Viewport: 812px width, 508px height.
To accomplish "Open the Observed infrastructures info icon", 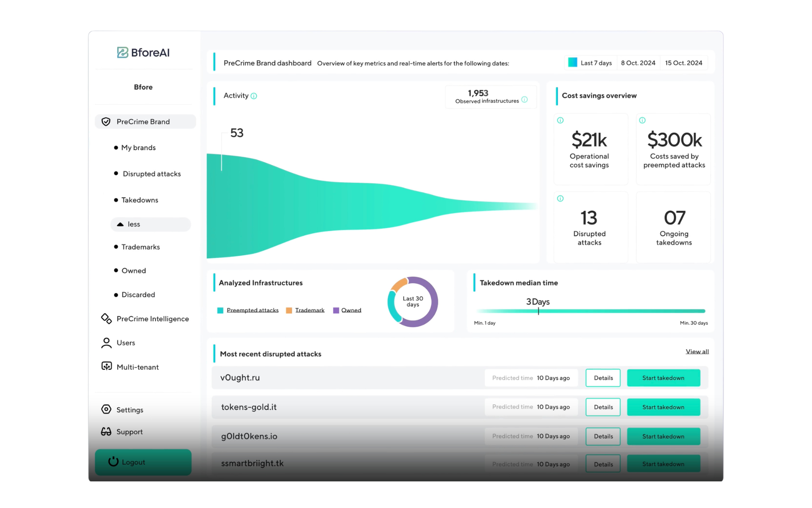I will 524,100.
